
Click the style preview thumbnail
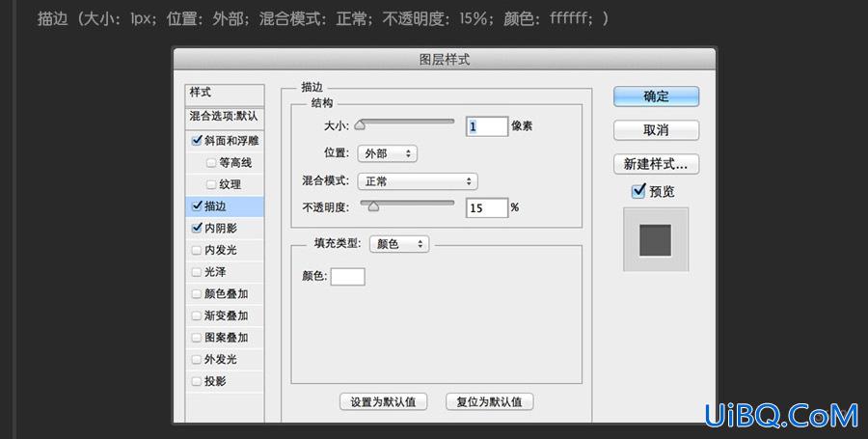click(x=656, y=239)
